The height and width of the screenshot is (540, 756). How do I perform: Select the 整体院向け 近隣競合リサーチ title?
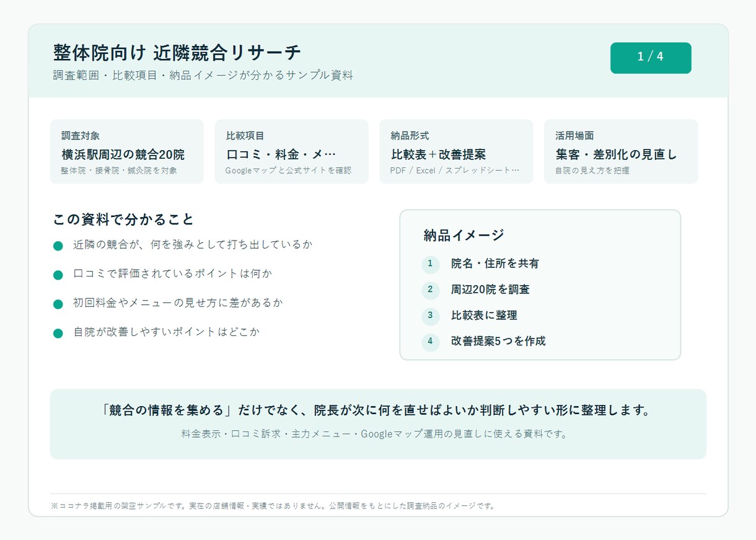pyautogui.click(x=177, y=53)
